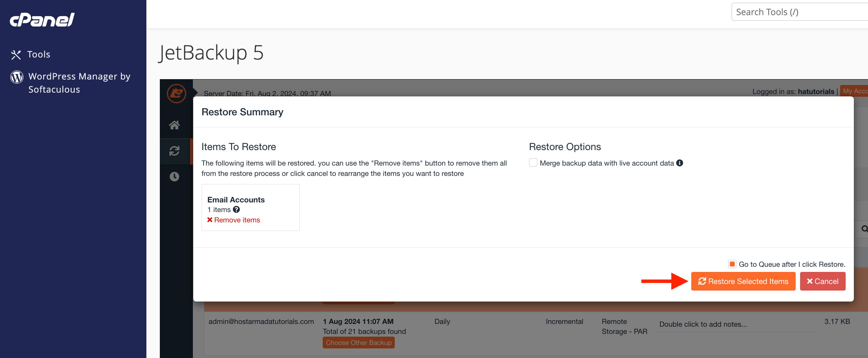Viewport: 868px width, 358px height.
Task: Click Remove items link
Action: (x=237, y=220)
